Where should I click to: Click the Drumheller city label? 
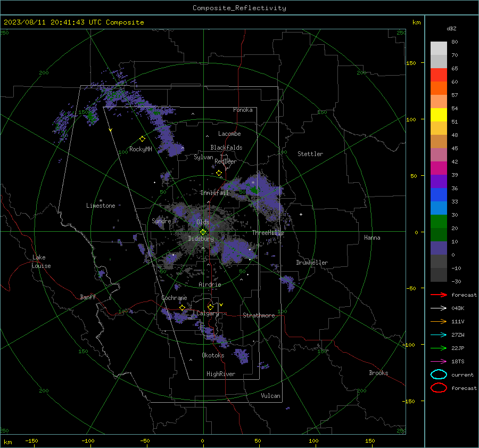pos(312,263)
